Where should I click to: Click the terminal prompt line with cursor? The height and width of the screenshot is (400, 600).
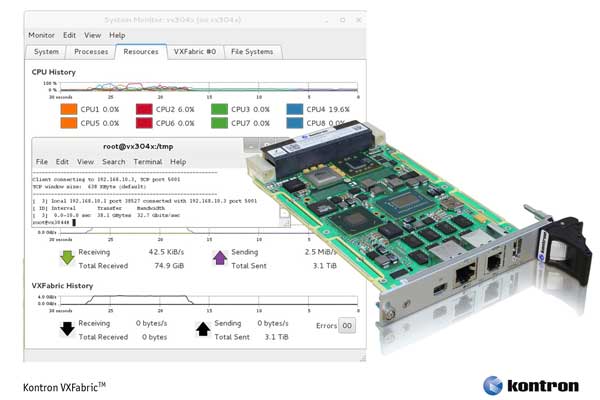[x=54, y=222]
